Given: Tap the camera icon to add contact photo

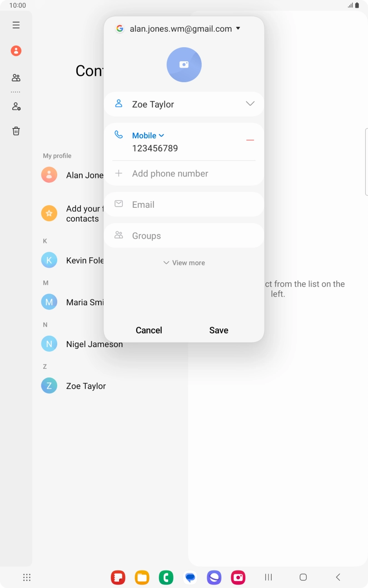Looking at the screenshot, I should (x=184, y=65).
